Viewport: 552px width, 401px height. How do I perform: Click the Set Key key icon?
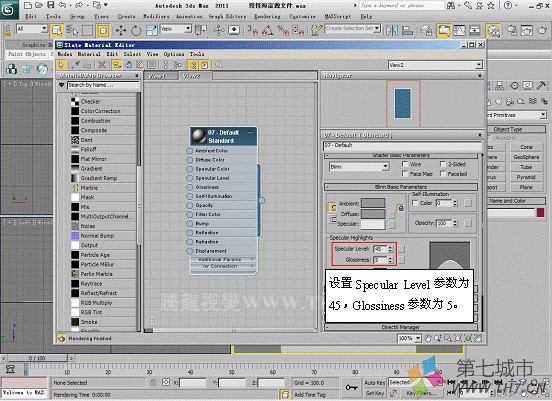(351, 388)
